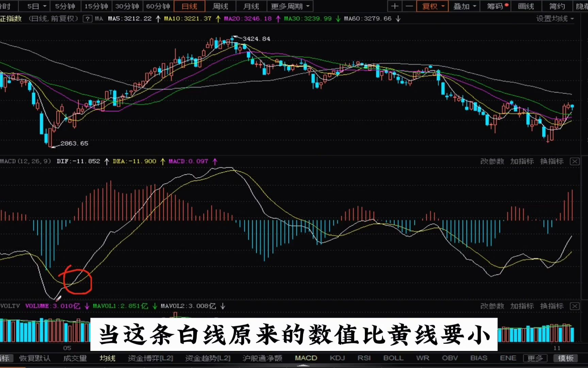
Task: Open the 筹码 chip distribution
Action: point(495,6)
